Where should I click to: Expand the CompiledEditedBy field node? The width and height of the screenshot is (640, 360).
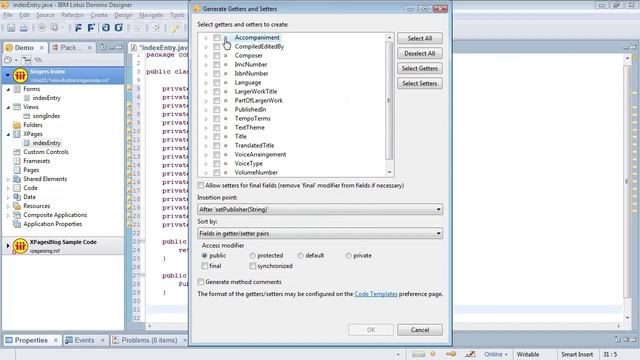tap(206, 47)
